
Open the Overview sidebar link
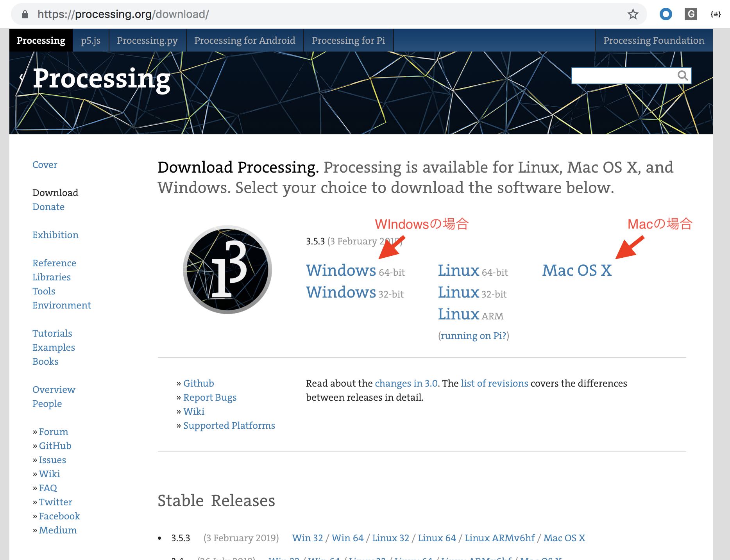54,390
